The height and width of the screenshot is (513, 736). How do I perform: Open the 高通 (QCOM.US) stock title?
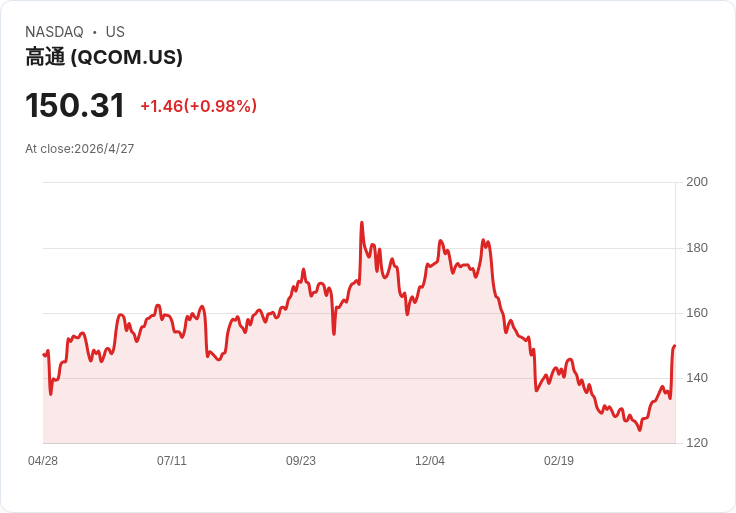(104, 58)
